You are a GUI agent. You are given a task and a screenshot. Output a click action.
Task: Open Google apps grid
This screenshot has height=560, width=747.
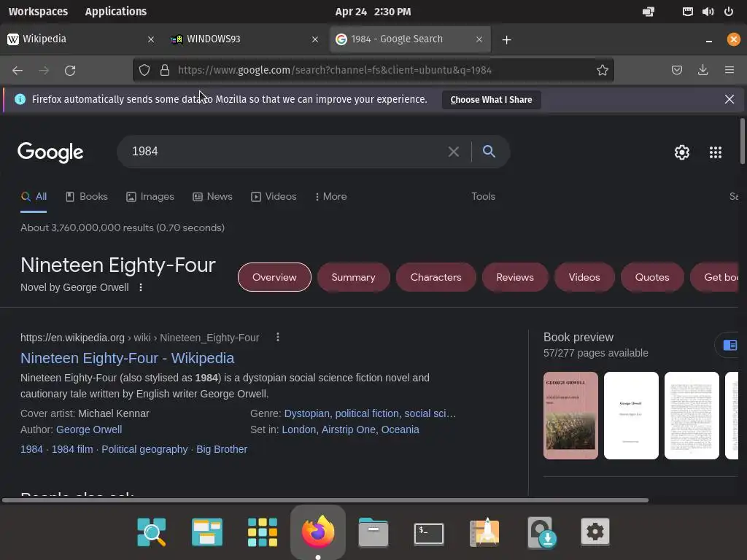pos(715,152)
